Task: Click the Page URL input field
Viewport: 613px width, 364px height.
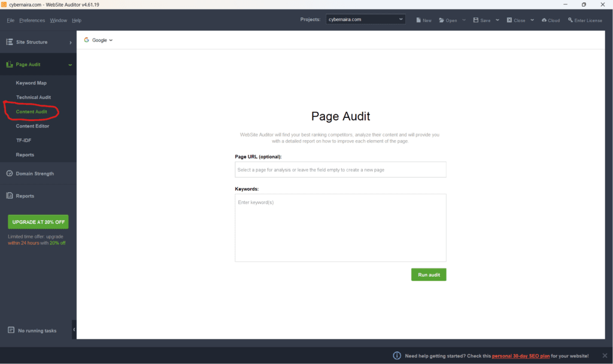Action: 341,169
